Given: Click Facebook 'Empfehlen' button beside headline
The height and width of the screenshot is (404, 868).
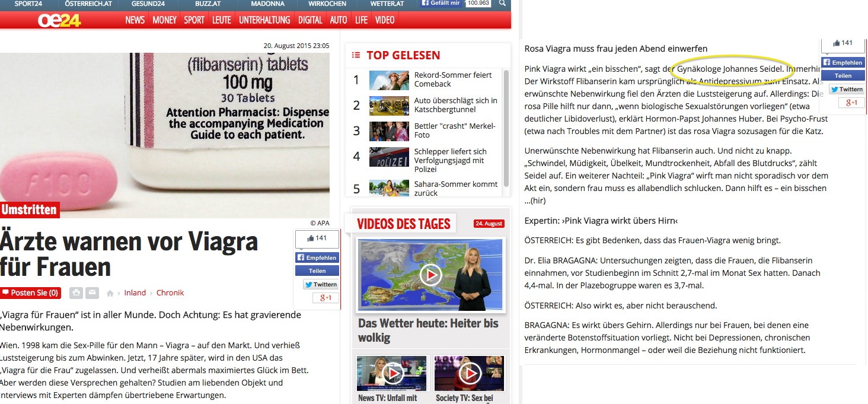Looking at the screenshot, I should coord(317,257).
